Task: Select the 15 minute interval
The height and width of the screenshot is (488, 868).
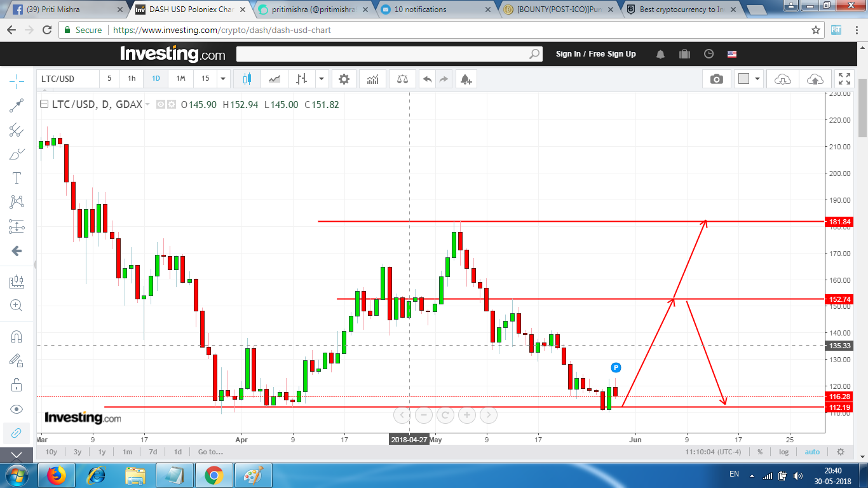Action: click(205, 79)
